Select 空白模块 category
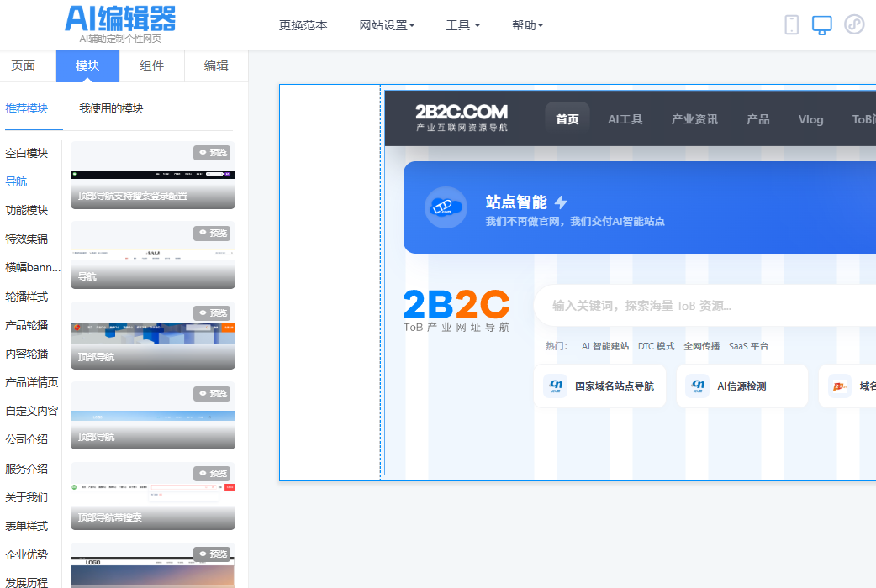This screenshot has width=876, height=588. click(x=27, y=153)
